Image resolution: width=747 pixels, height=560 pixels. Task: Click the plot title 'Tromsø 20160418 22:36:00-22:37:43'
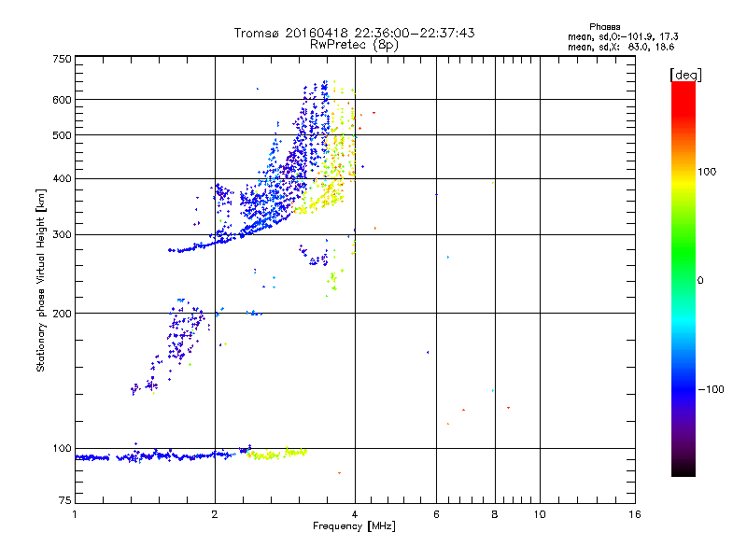[x=354, y=33]
